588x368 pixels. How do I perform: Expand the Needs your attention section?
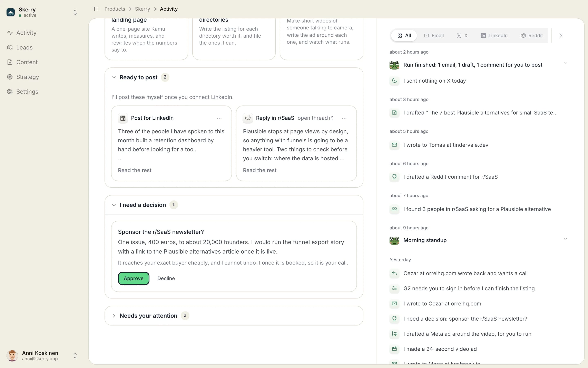coord(114,316)
